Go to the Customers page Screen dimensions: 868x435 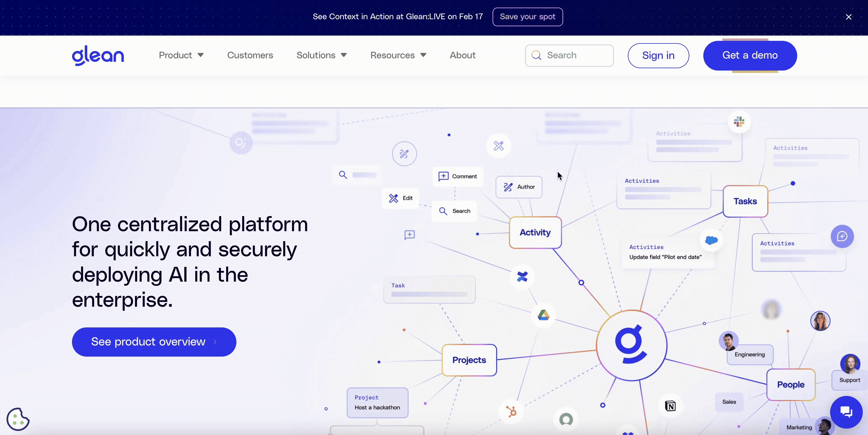click(x=250, y=55)
